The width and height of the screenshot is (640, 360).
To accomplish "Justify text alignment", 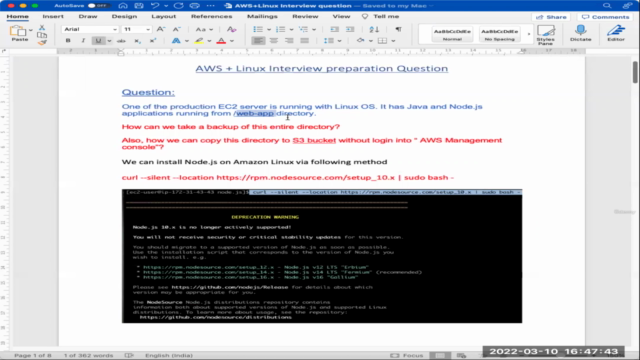I will (x=304, y=41).
